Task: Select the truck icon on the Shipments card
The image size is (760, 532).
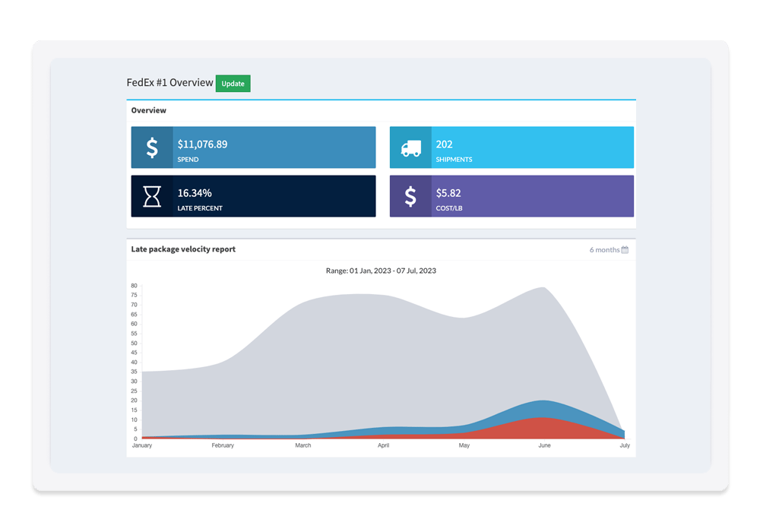Action: [x=410, y=147]
